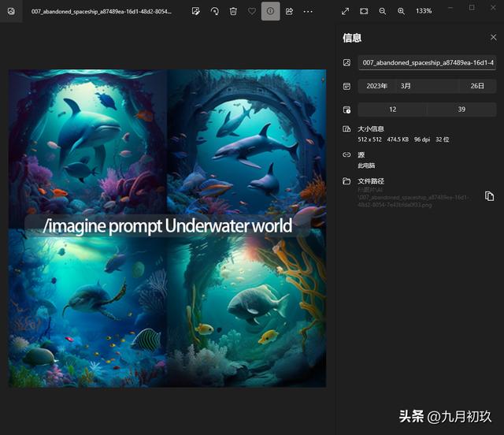The height and width of the screenshot is (435, 504).
Task: Toggle the favorite heart icon
Action: [252, 11]
